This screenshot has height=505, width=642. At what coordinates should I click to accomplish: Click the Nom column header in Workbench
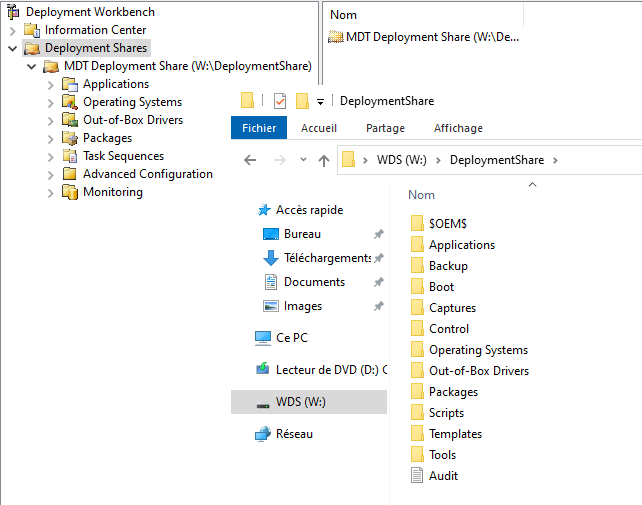pyautogui.click(x=344, y=15)
